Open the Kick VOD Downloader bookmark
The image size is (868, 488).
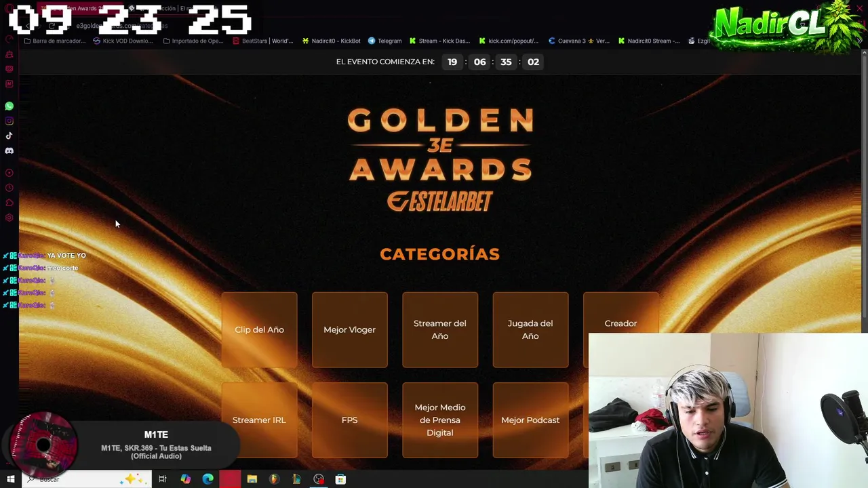[x=123, y=41]
